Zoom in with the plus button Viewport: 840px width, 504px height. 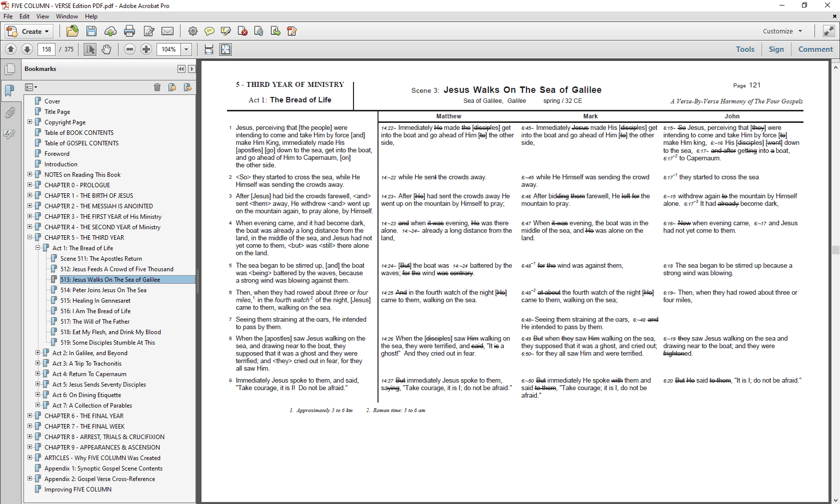146,49
